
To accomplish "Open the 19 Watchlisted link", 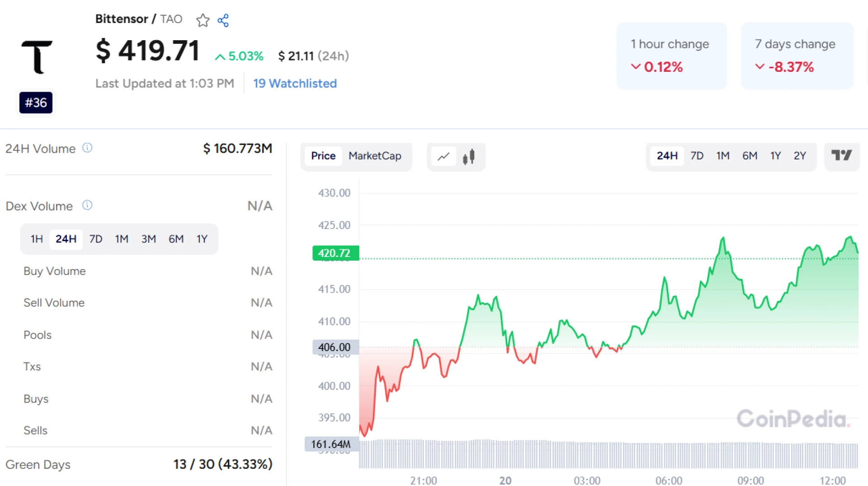I will (295, 83).
